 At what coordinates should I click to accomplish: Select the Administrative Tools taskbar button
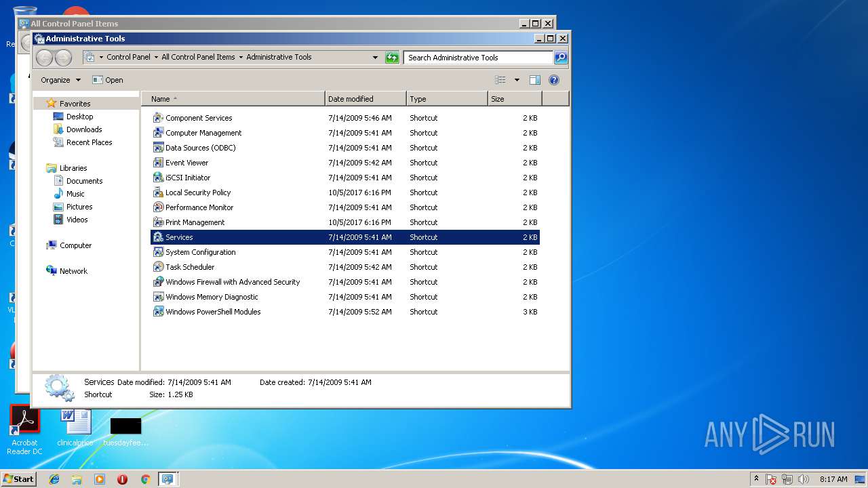167,479
